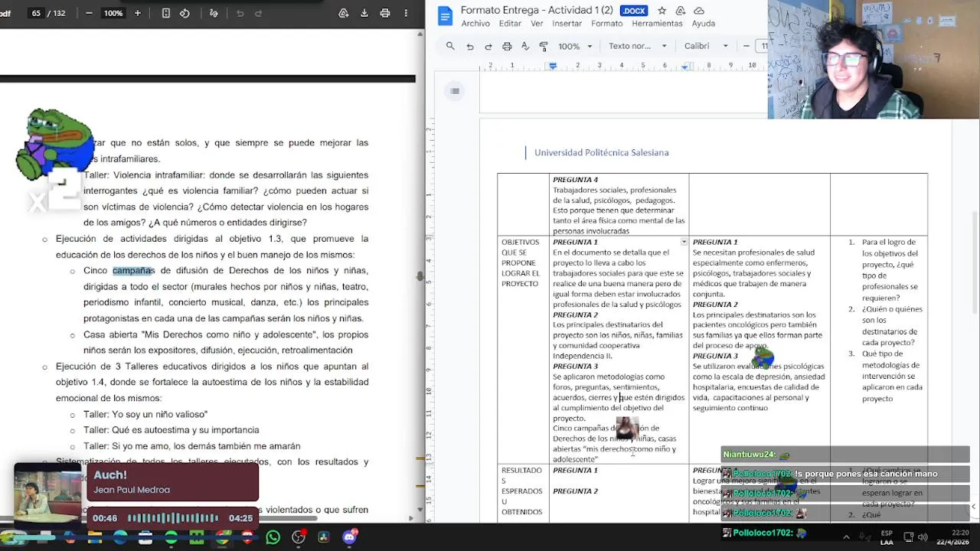Click the PDF viewer redo arrow

point(258,13)
